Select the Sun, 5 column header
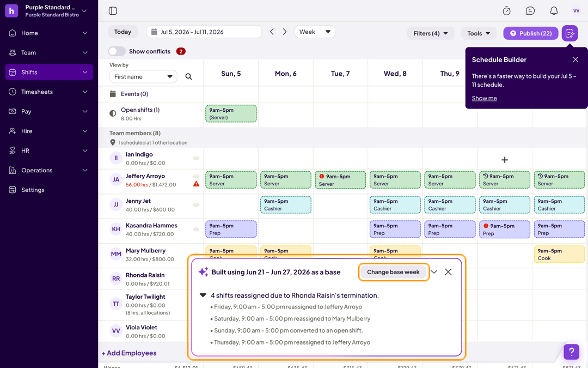Viewport: 588px width, 368px height. pyautogui.click(x=231, y=74)
